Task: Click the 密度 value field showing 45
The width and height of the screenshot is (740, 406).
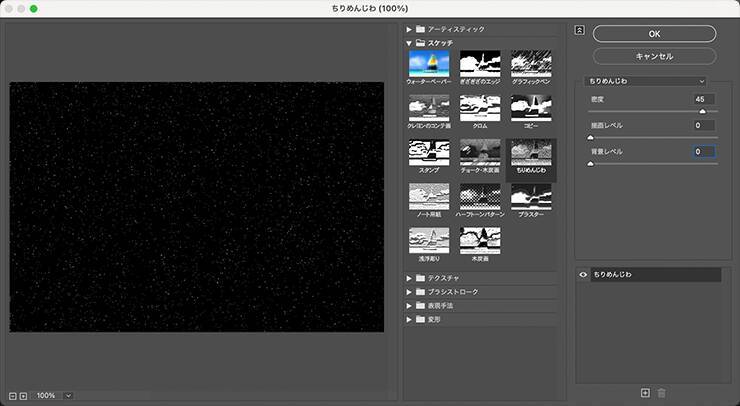Action: coord(704,99)
